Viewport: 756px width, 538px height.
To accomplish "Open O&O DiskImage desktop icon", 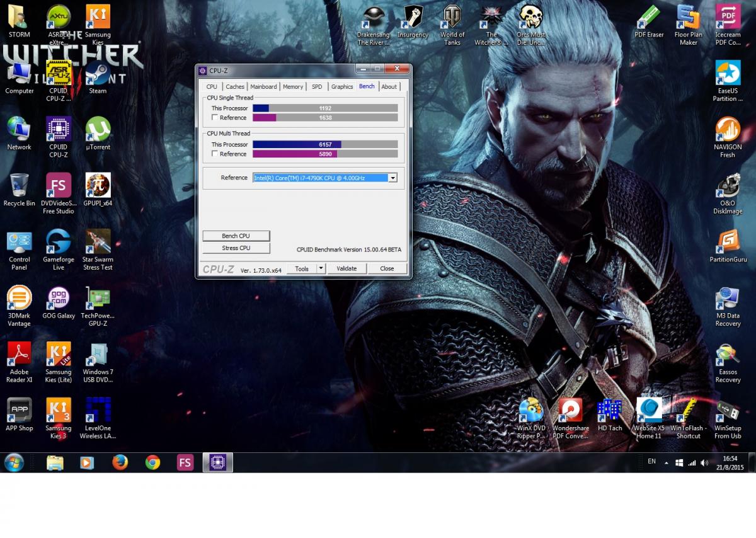I will click(728, 193).
